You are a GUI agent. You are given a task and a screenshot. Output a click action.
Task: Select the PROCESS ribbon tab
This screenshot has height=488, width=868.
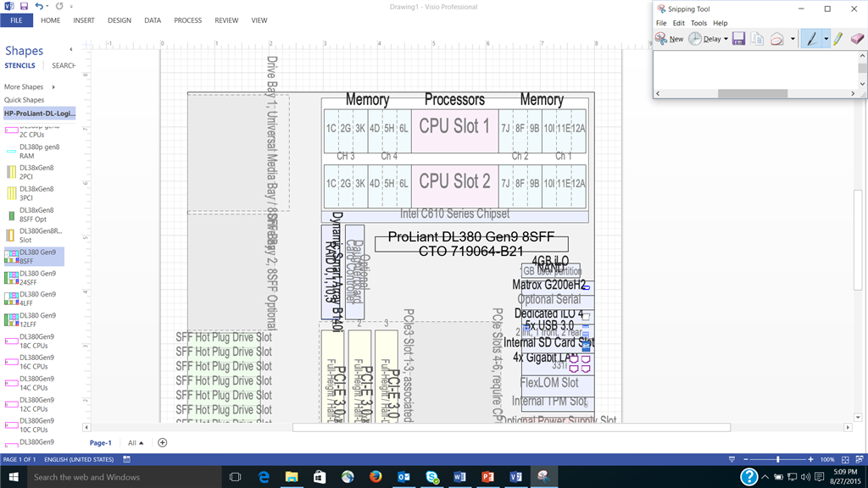click(x=187, y=20)
